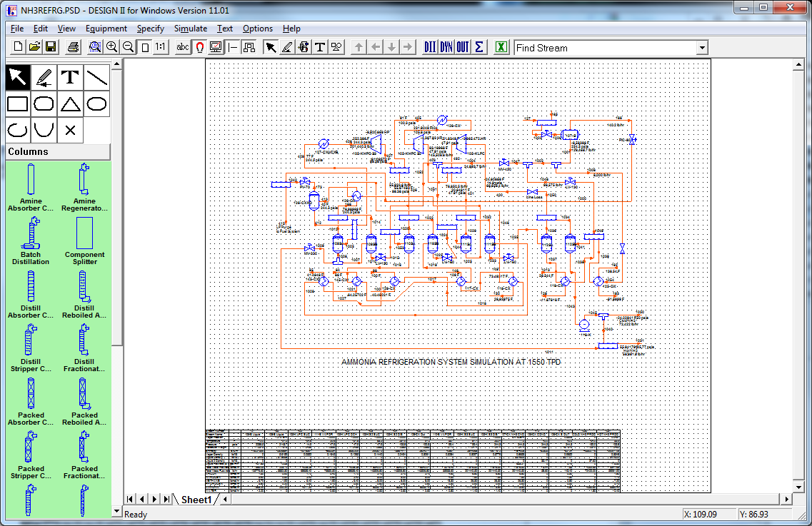Open the Edit menu

pos(41,29)
